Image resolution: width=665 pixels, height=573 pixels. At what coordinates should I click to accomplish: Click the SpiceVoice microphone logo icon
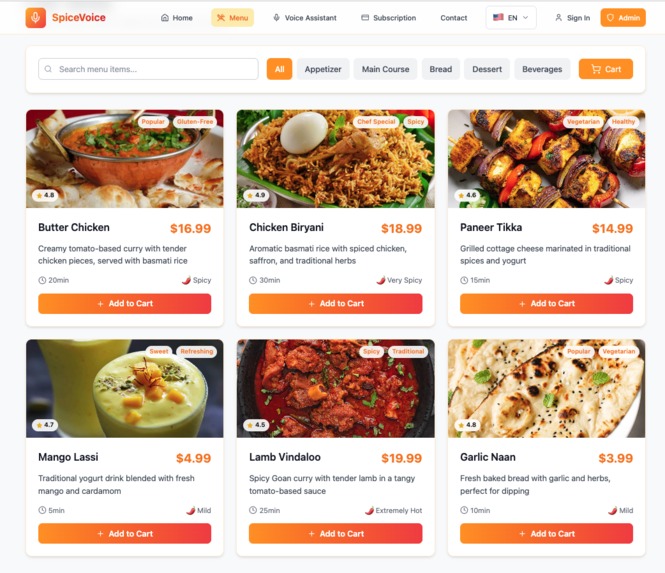[36, 18]
